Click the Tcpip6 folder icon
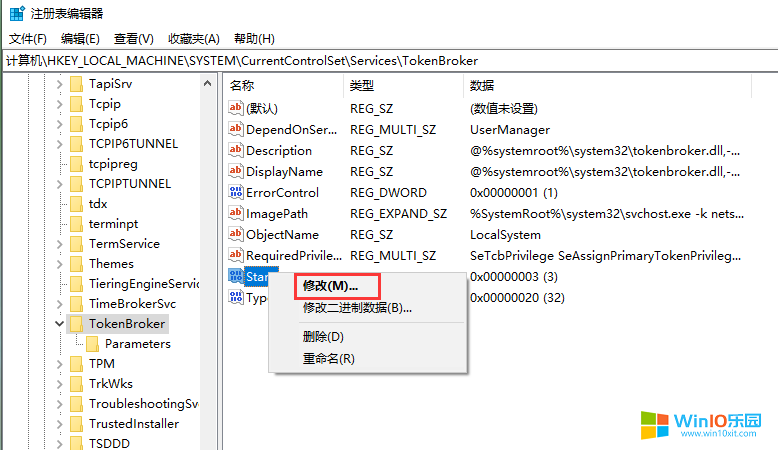Image resolution: width=778 pixels, height=450 pixels. [x=76, y=124]
